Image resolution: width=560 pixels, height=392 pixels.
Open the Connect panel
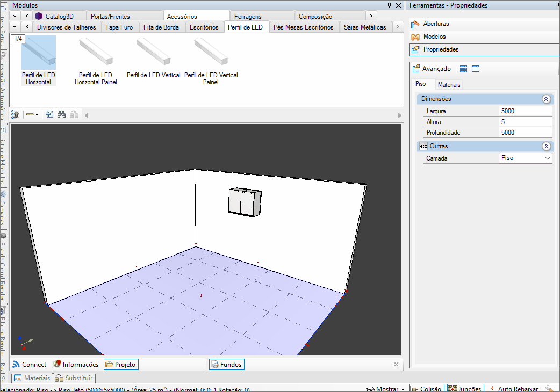(x=30, y=365)
